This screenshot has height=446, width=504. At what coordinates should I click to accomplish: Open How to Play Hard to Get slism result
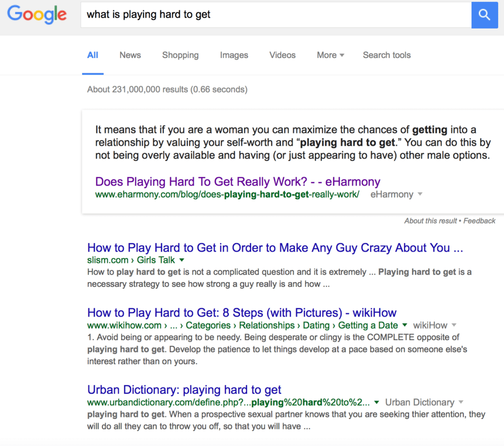[x=275, y=248]
